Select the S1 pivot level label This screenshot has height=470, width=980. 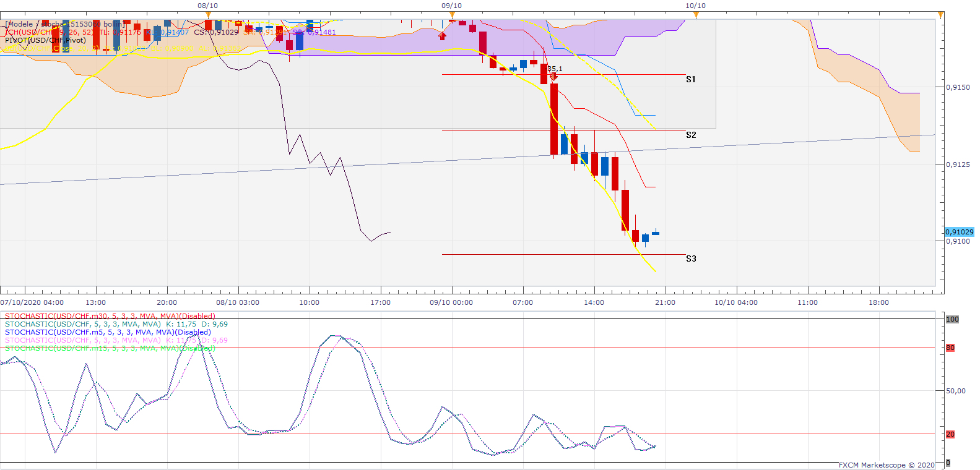[691, 79]
